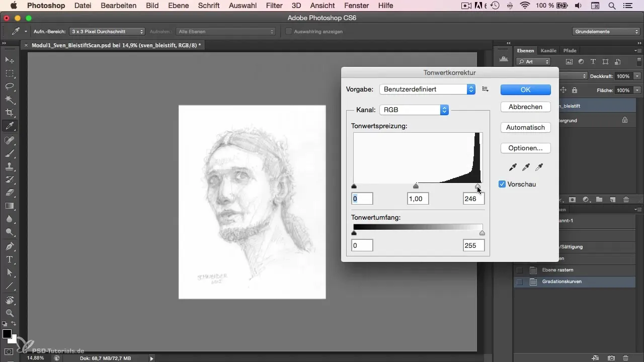Toggle the lock-all icon in Ebenen panel
This screenshot has height=362, width=644.
point(574,90)
